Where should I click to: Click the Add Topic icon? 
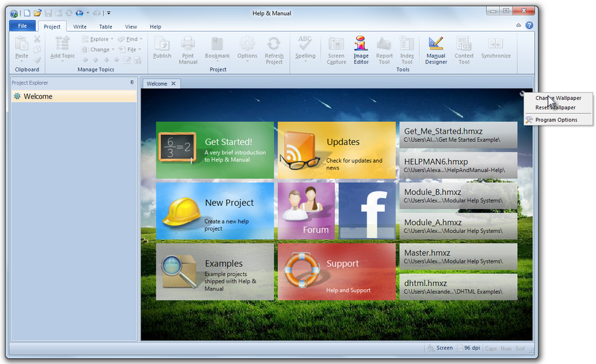tap(62, 43)
